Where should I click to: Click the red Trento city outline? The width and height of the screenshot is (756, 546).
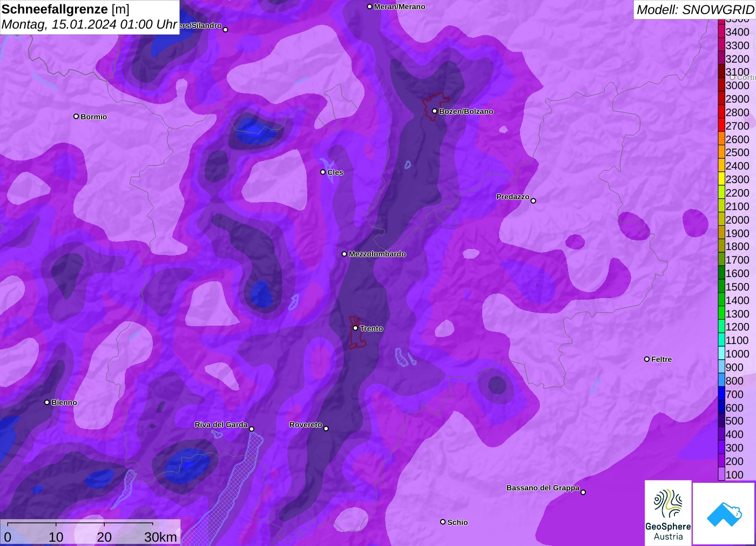click(356, 332)
